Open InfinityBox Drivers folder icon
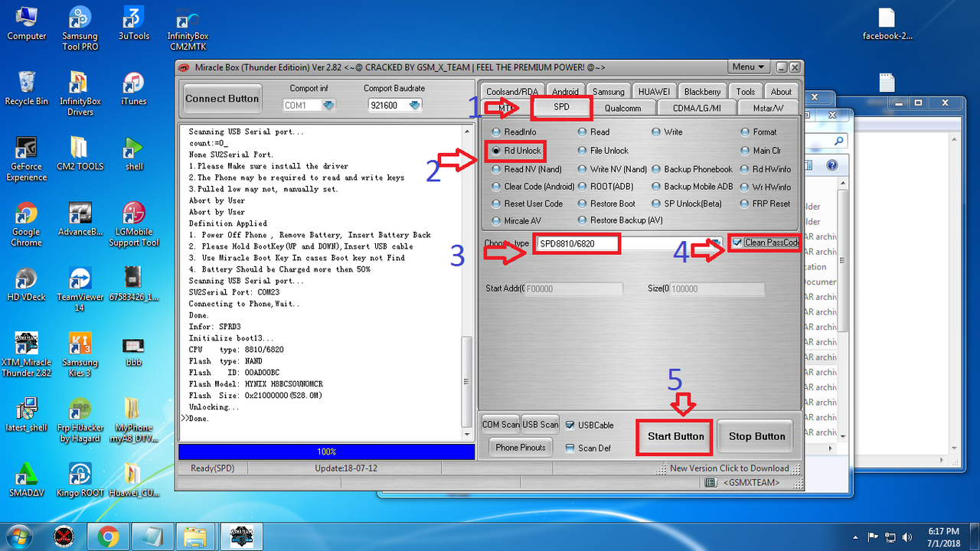 coord(80,93)
